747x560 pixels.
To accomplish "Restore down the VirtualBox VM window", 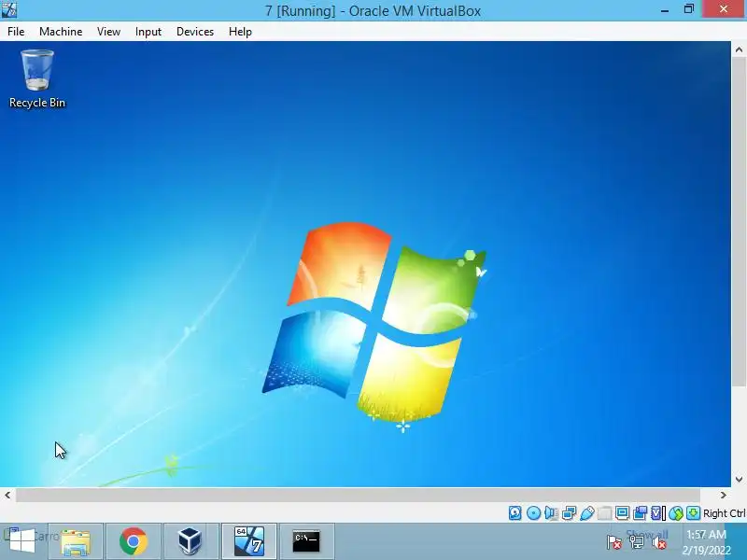I will 689,9.
